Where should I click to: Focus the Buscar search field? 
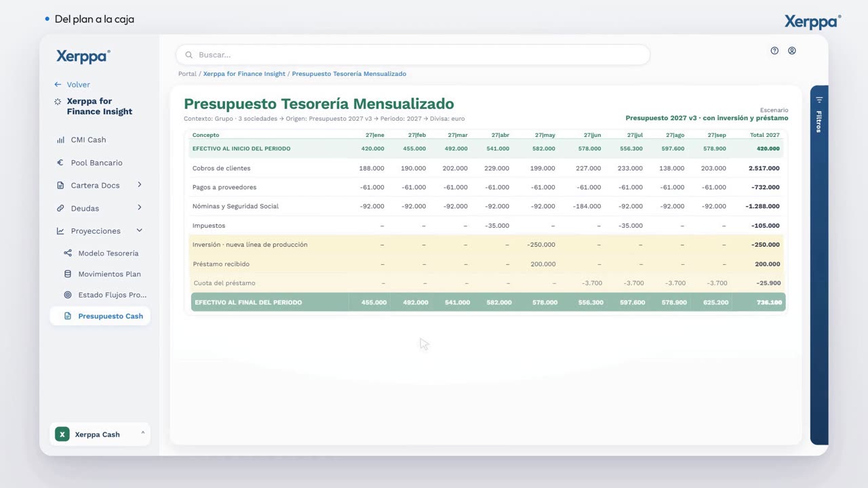413,55
